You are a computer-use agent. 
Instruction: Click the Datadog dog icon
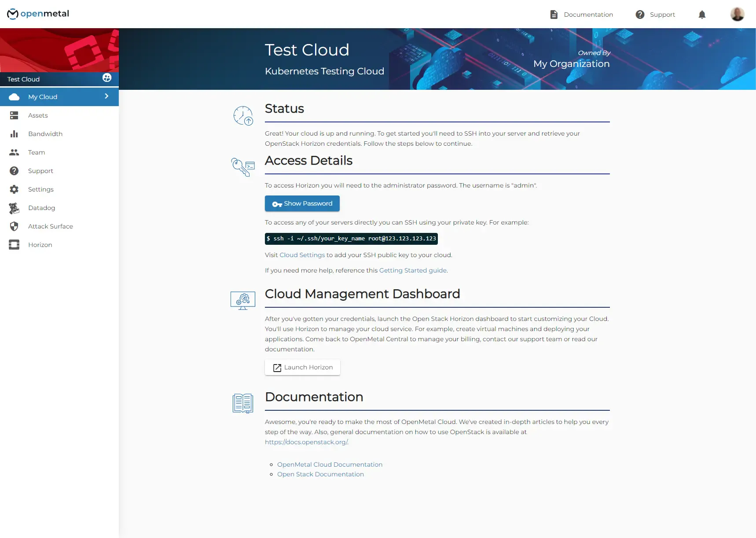pos(14,208)
